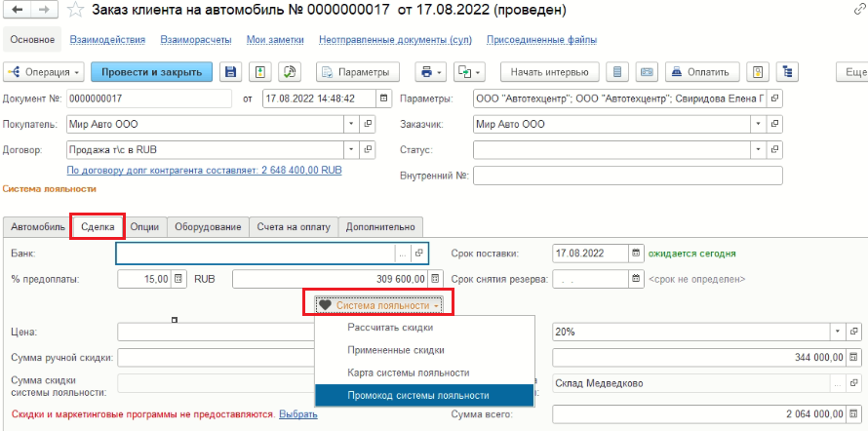868x431 pixels.
Task: Click the save (floppy disk) icon
Action: point(231,72)
